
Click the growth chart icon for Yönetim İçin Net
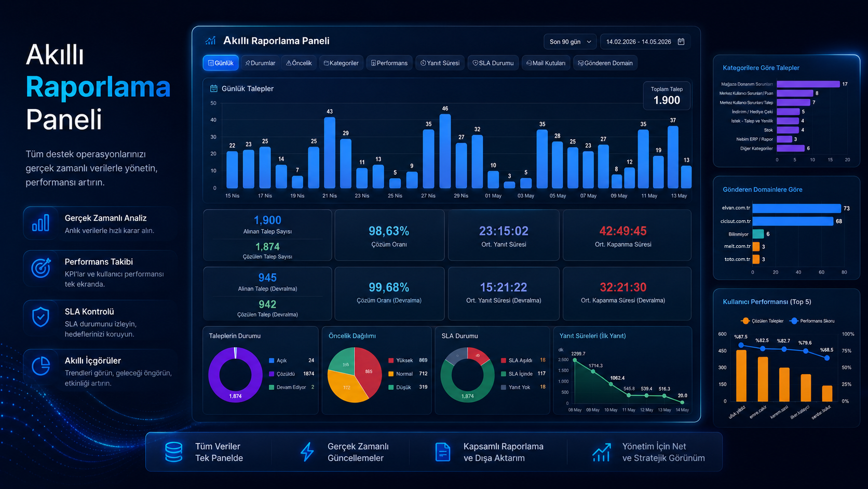pos(601,452)
